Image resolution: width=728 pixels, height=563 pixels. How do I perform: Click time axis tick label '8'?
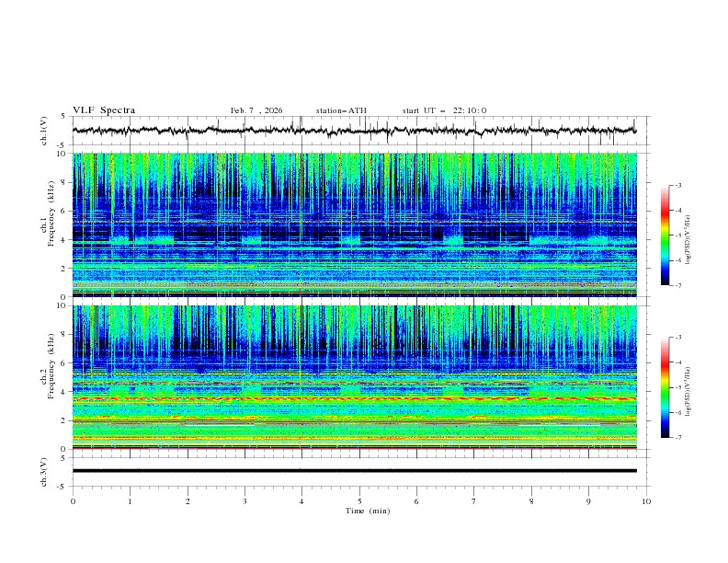pyautogui.click(x=531, y=501)
